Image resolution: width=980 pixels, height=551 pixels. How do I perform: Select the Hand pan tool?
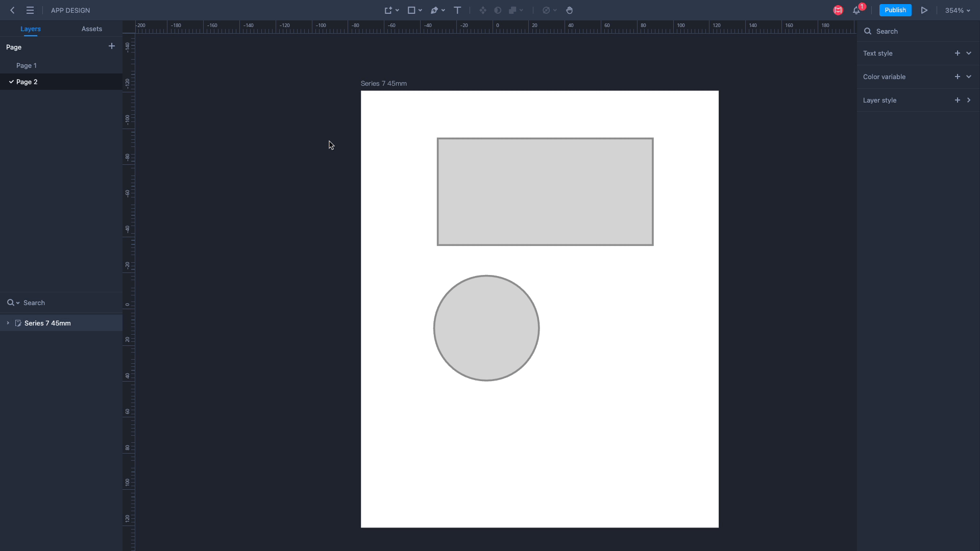click(x=570, y=10)
